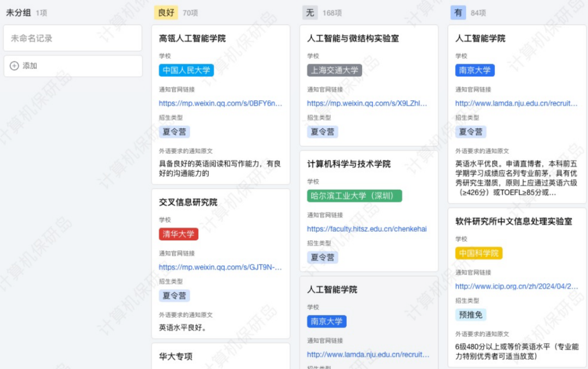
Task: Open the 人工智能与微结构实验室 card title
Action: pos(353,38)
